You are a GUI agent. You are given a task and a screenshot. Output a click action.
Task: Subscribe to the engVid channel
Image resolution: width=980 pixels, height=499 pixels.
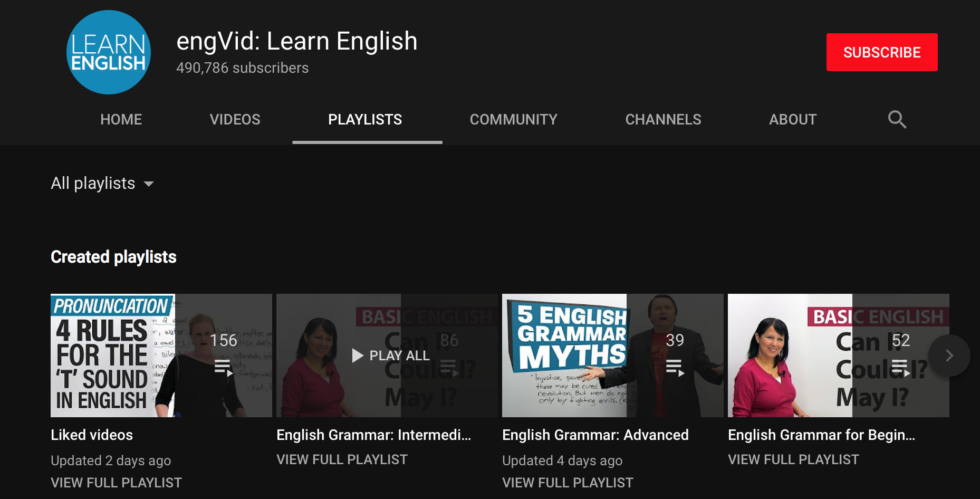pos(882,52)
